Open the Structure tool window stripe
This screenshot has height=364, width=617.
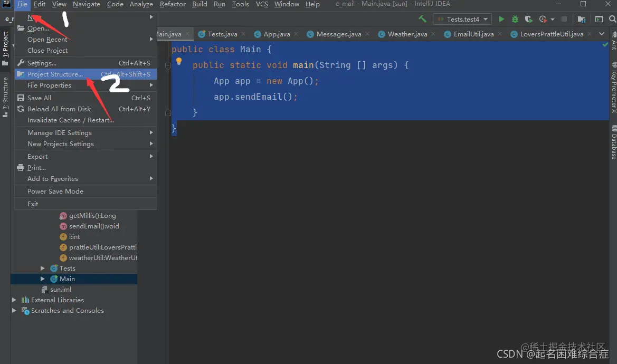[5, 98]
